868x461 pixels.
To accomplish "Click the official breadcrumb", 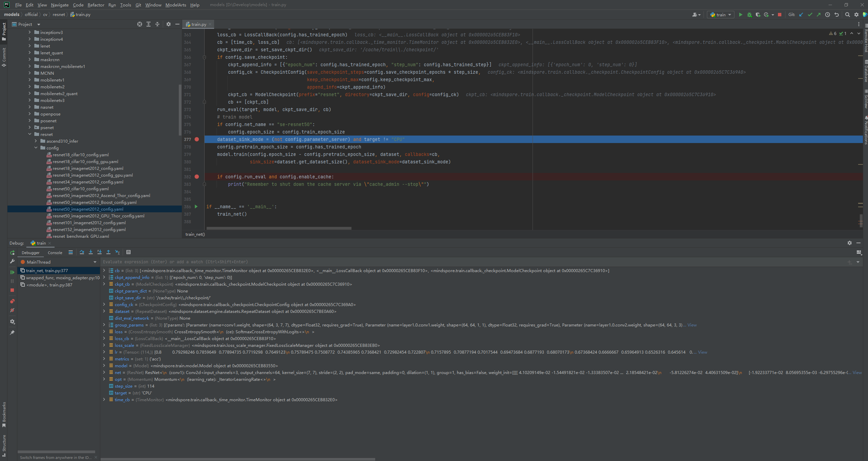I will click(x=31, y=15).
